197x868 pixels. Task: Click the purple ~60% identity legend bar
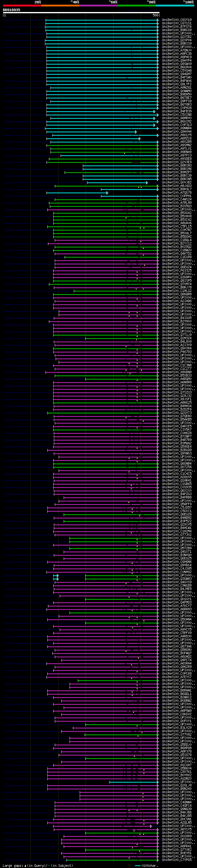click(99, 6)
